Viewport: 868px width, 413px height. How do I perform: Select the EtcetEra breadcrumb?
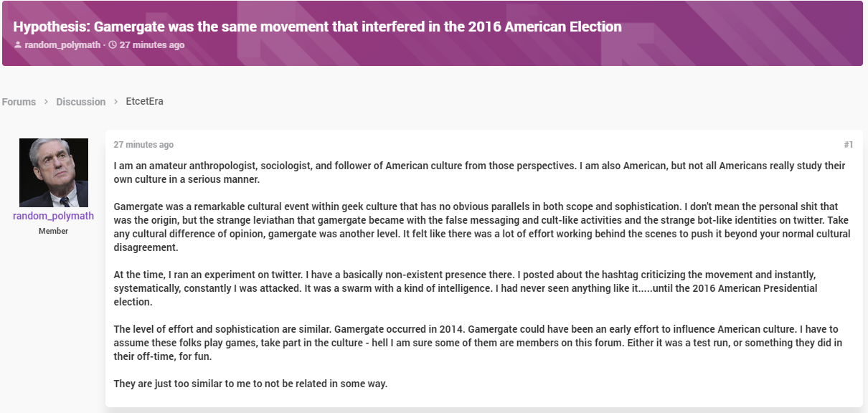144,101
